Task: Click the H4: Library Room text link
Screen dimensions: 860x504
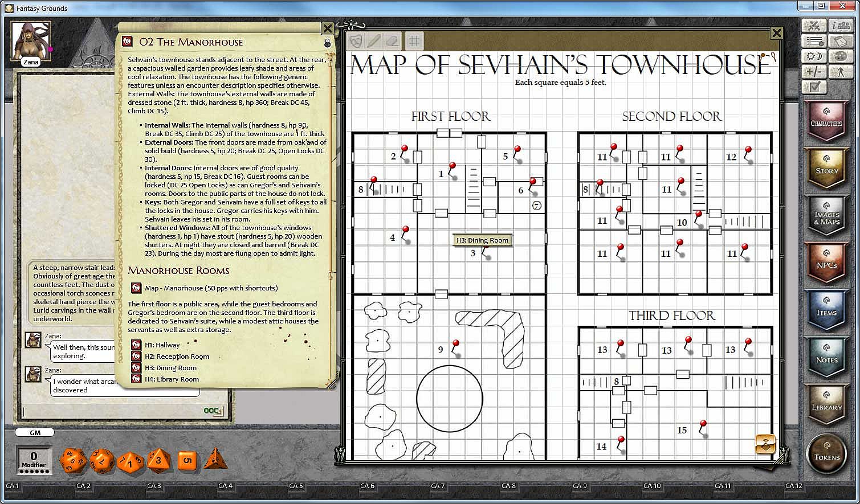Action: tap(172, 379)
